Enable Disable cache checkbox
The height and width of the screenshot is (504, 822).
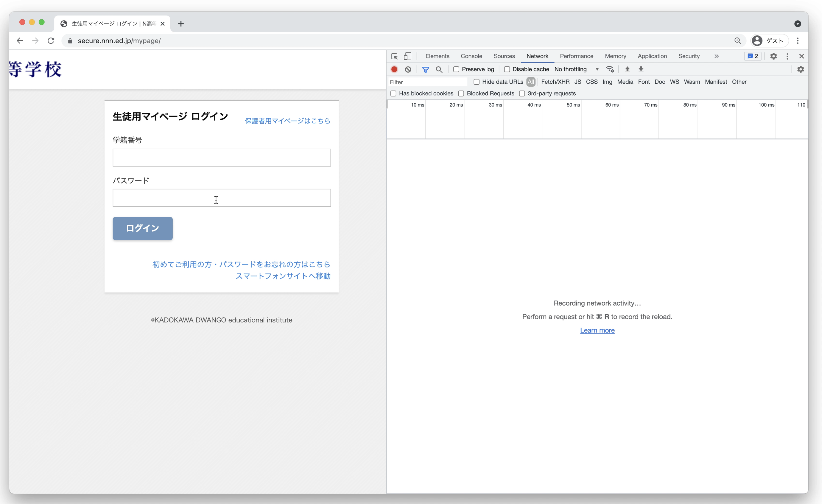[507, 69]
